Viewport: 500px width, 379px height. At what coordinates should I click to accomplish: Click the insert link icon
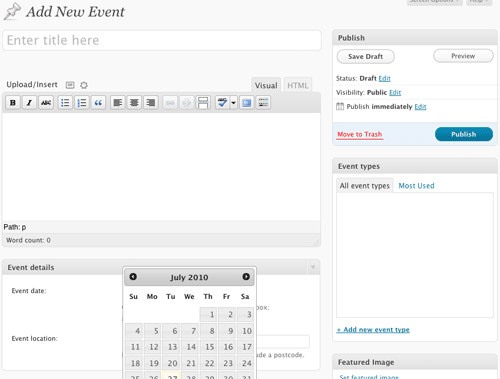(x=170, y=103)
